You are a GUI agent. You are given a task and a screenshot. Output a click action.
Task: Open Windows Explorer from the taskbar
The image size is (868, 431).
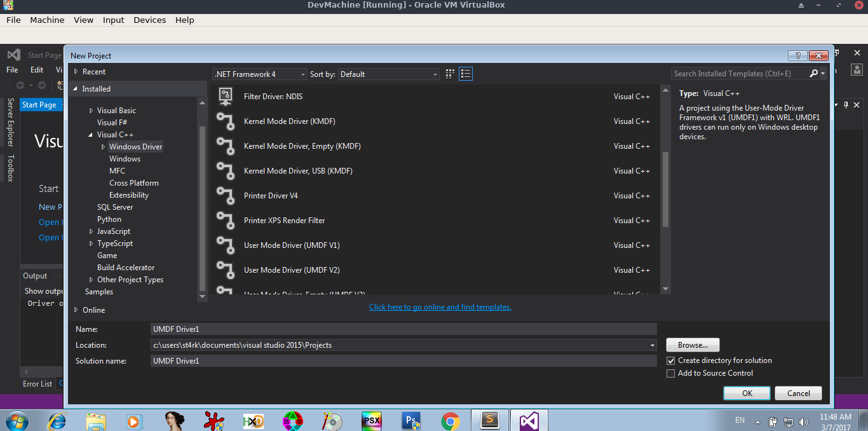point(96,421)
